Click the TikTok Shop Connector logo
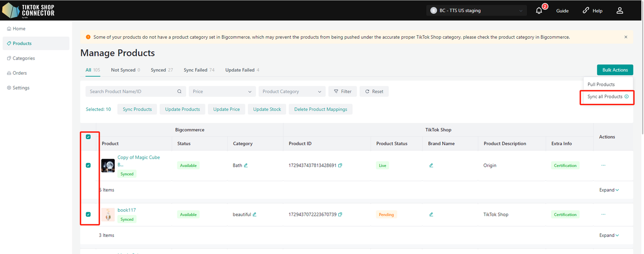 [x=29, y=10]
